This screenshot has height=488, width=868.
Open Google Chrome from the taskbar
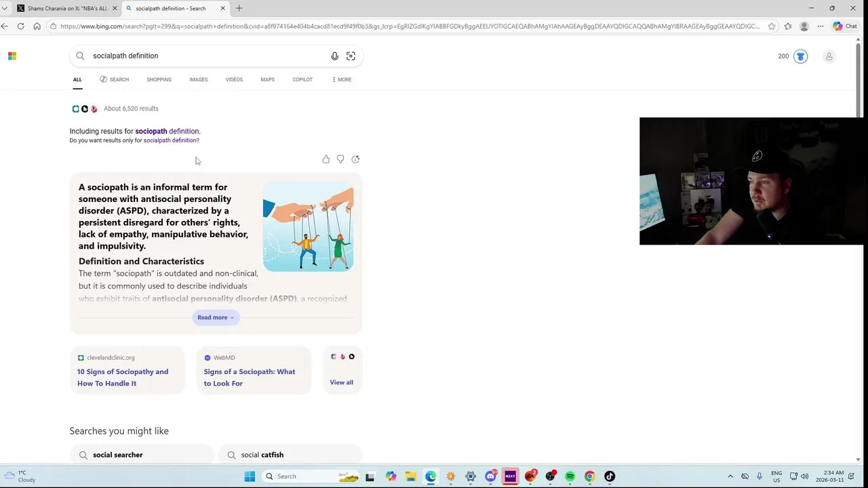pos(590,476)
